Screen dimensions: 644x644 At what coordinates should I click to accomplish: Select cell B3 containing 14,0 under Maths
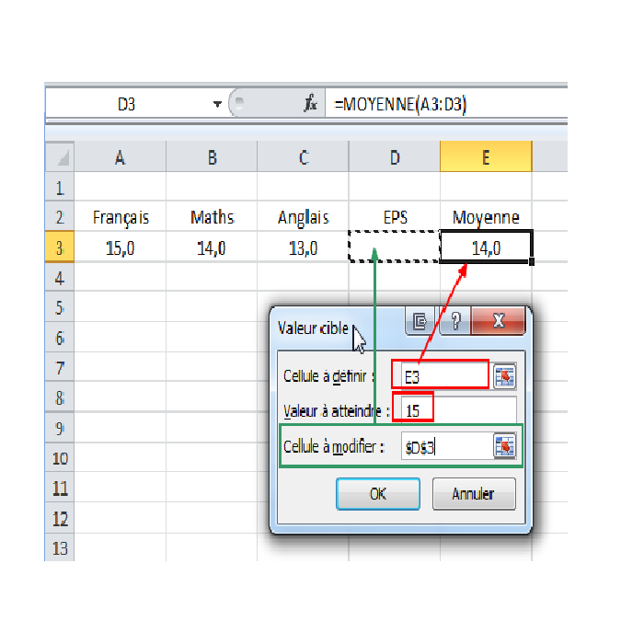(x=212, y=247)
